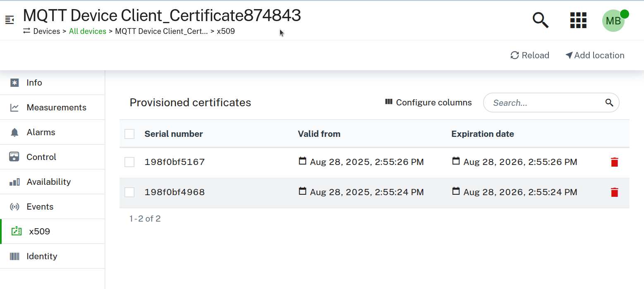Collapse the navigation sidebar

[x=9, y=19]
